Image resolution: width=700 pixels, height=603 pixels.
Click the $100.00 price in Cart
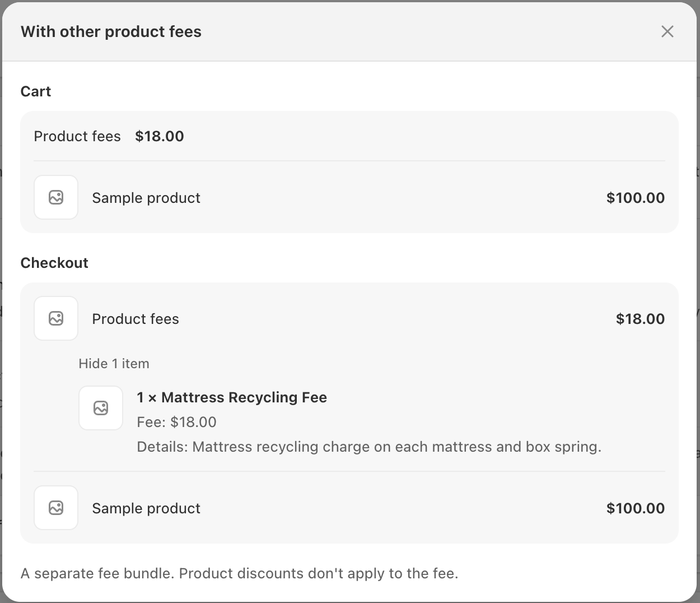(636, 198)
